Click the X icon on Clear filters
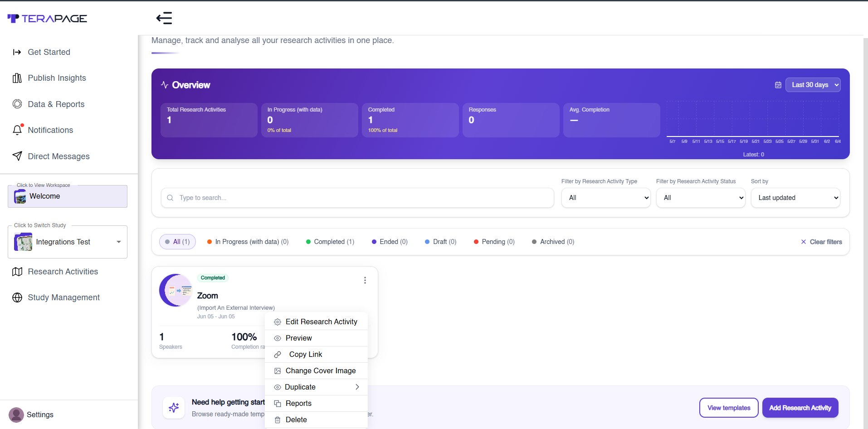Screen dimensions: 868x429 804,242
